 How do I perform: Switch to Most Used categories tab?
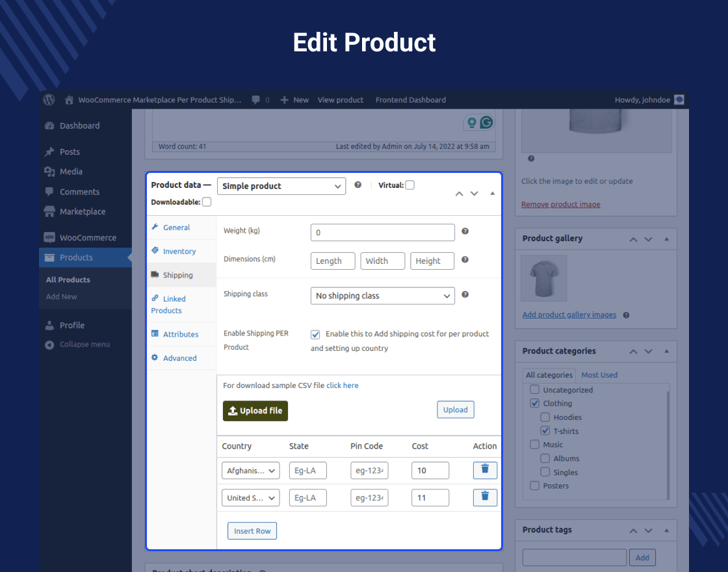599,375
